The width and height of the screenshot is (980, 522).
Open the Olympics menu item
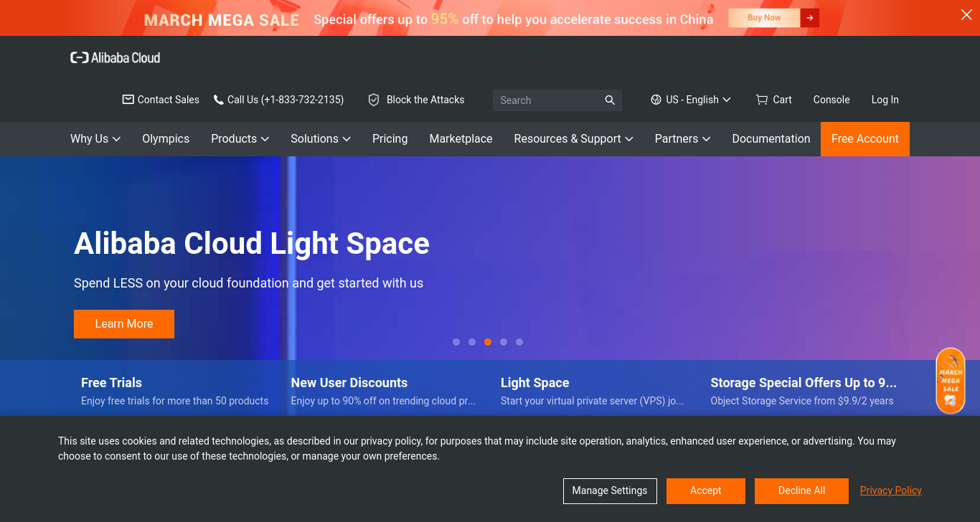(166, 138)
